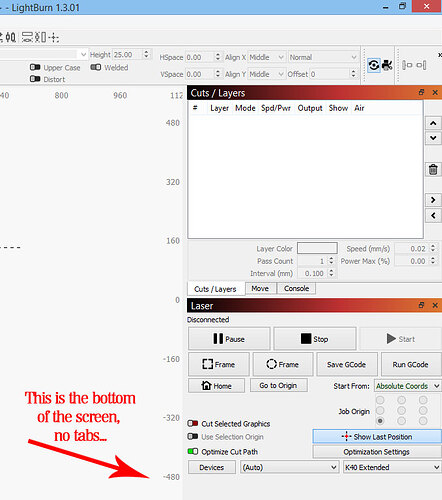Click the Print and Cut icon
The height and width of the screenshot is (500, 442).
[x=387, y=65]
